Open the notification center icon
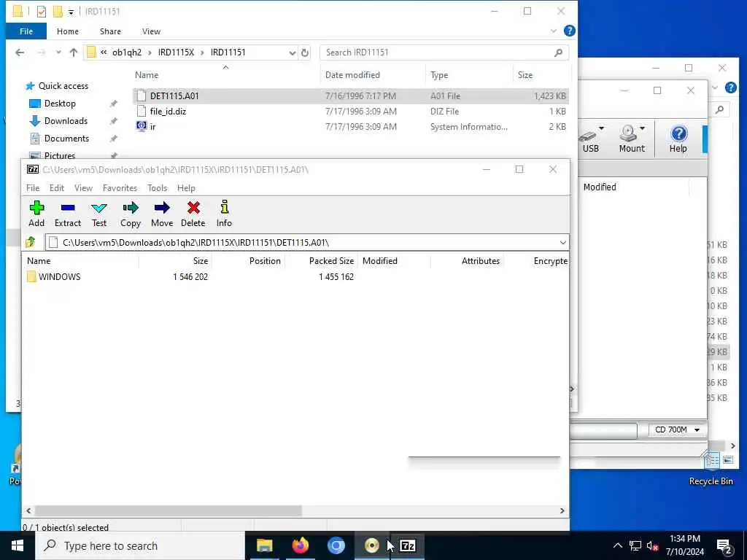This screenshot has width=747, height=560. [724, 545]
